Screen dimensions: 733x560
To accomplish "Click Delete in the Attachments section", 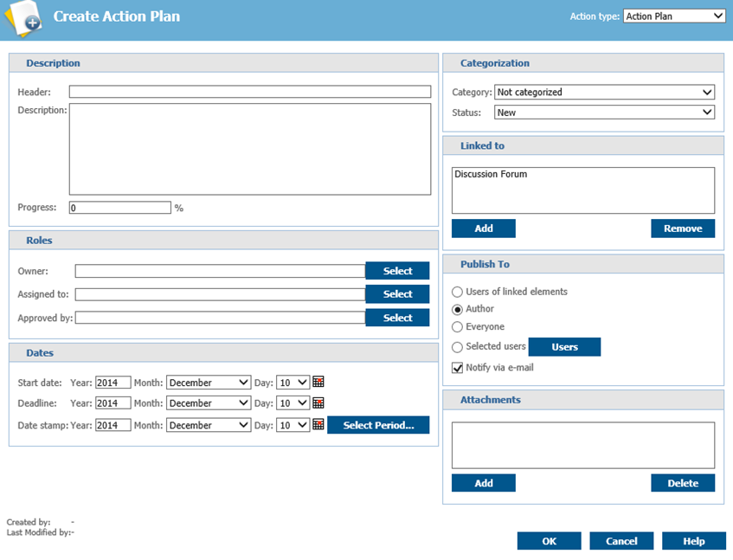I will point(683,483).
